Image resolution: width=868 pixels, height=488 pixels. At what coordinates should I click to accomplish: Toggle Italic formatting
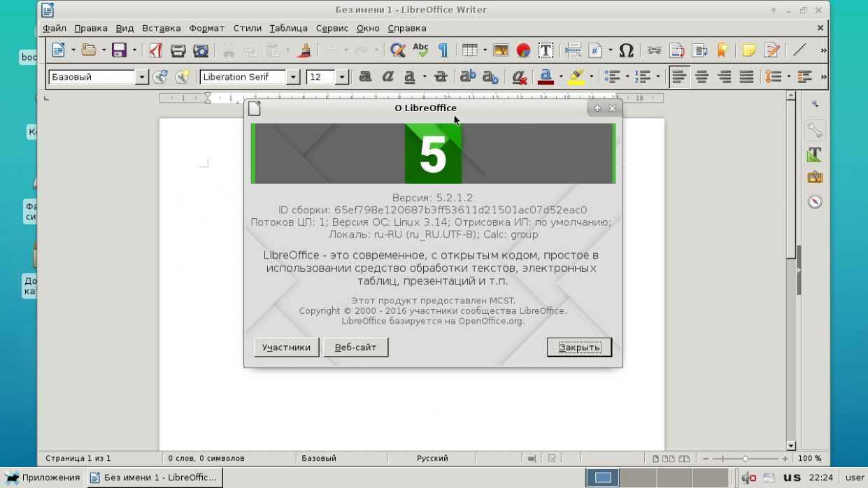[x=387, y=77]
